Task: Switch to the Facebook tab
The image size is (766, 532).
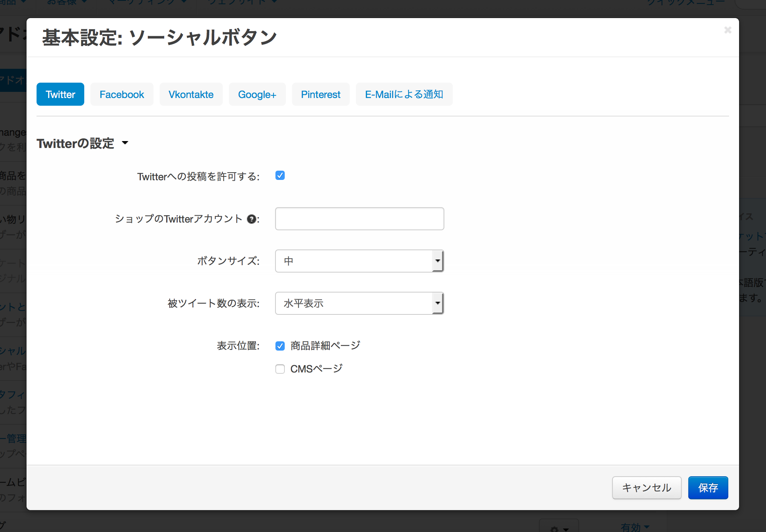Action: [122, 94]
